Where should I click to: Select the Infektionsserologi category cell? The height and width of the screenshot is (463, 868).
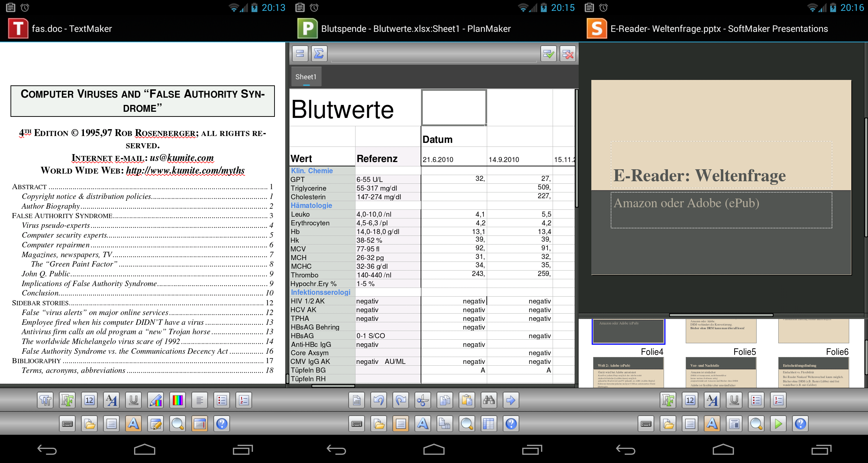[x=322, y=292]
